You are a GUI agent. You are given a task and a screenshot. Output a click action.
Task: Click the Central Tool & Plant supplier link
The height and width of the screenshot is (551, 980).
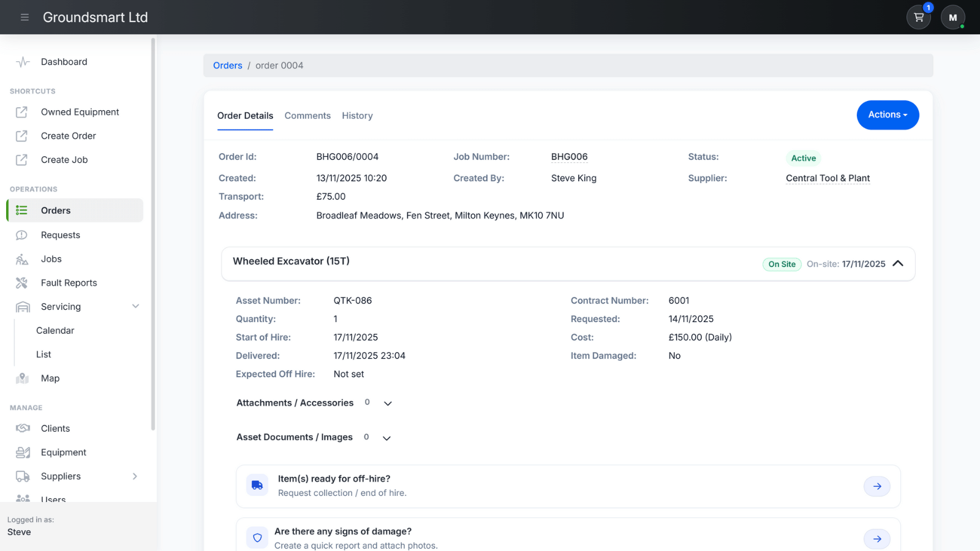coord(827,178)
